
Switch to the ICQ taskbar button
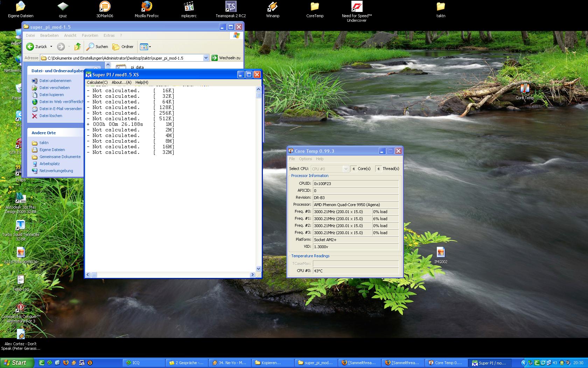click(144, 363)
